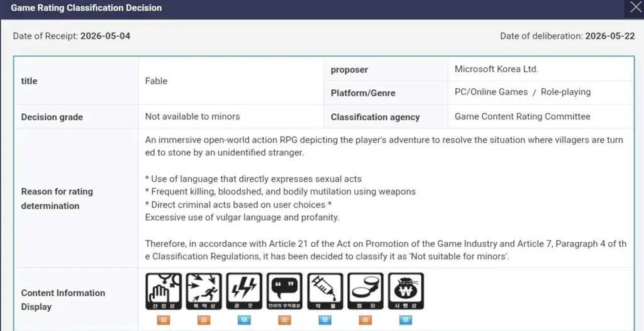644x331 pixels.
Task: Click the fear content descriptor lightning icon
Action: click(244, 291)
